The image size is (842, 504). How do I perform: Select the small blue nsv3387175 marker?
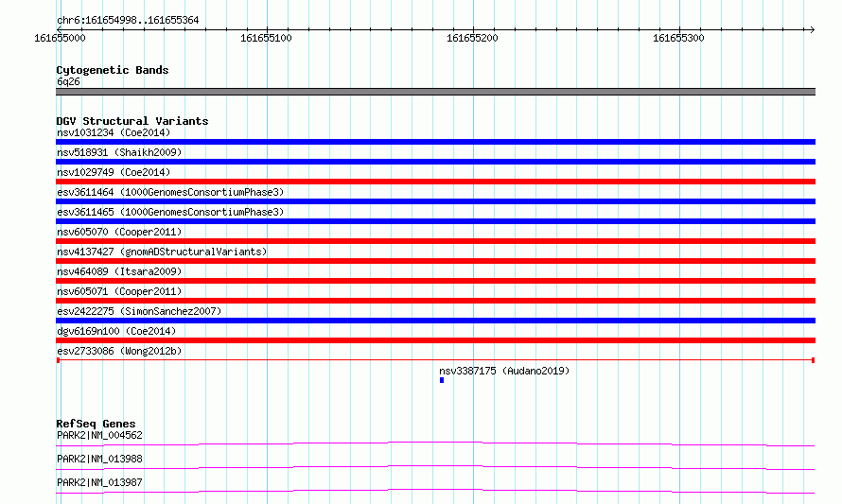click(442, 380)
